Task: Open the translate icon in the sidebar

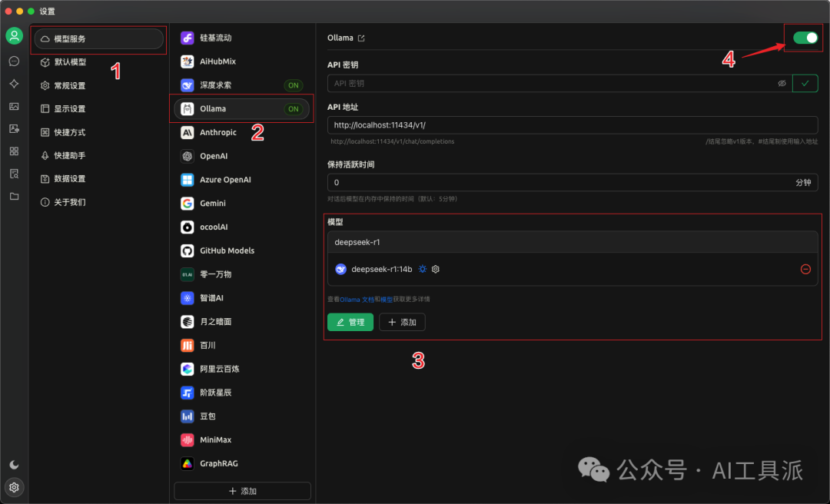Action: click(x=15, y=128)
